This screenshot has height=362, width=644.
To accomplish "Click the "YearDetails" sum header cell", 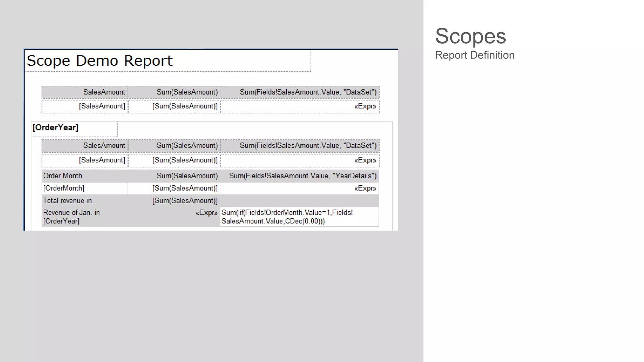I will 300,176.
